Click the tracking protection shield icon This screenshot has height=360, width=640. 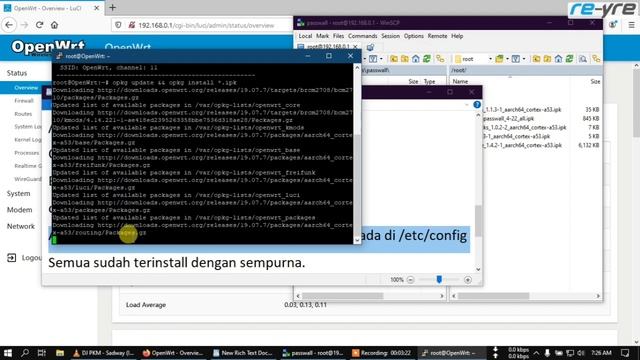pyautogui.click(x=118, y=25)
